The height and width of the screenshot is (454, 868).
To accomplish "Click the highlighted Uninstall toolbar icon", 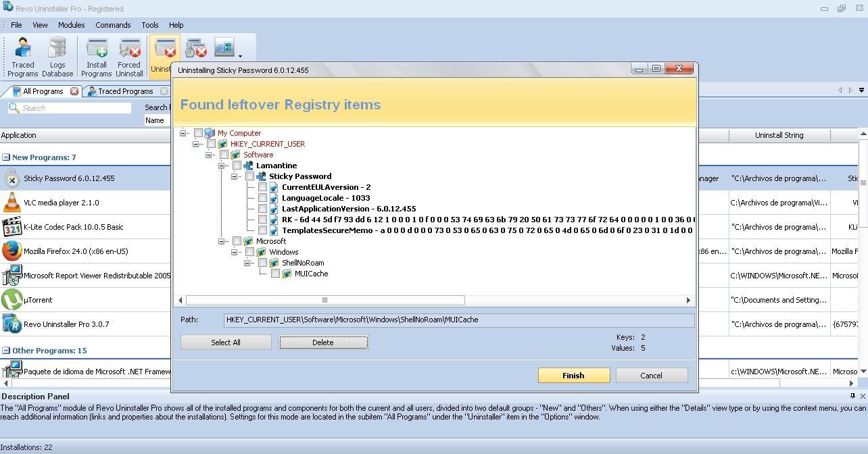I will coord(163,47).
